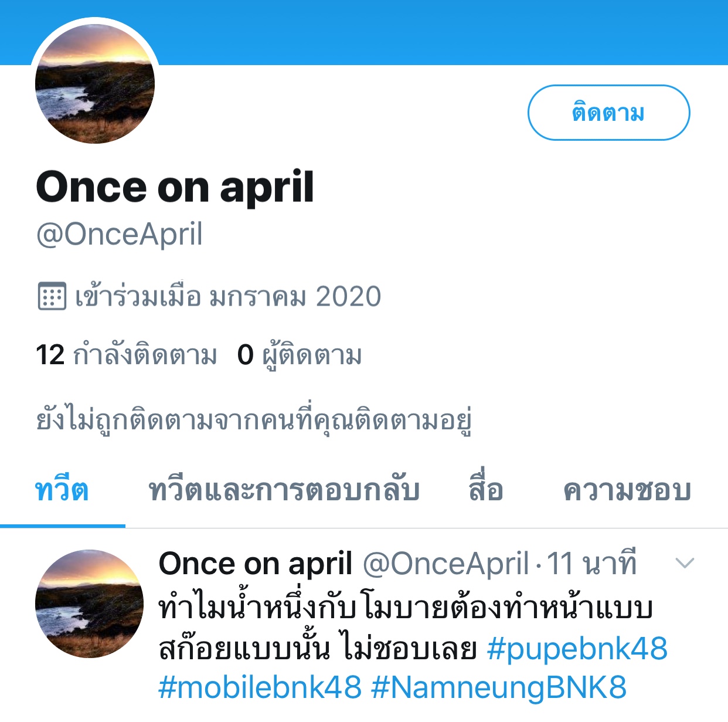Viewport: 728px width, 722px height.
Task: View the 12 กำลังติดตาม following list
Action: [127, 355]
